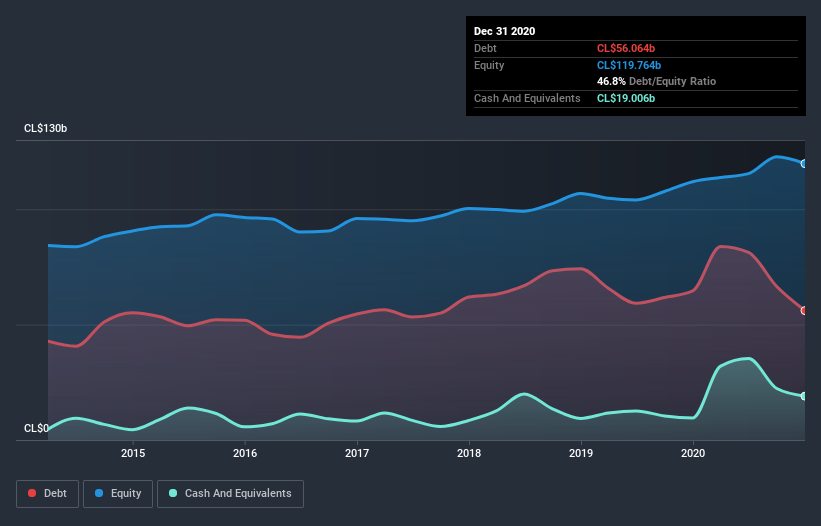Click the Cash And Equivalents tooltip label

527,98
